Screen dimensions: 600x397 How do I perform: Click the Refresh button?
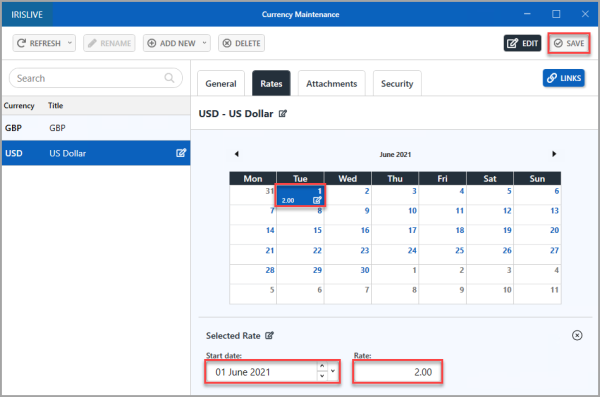(39, 43)
